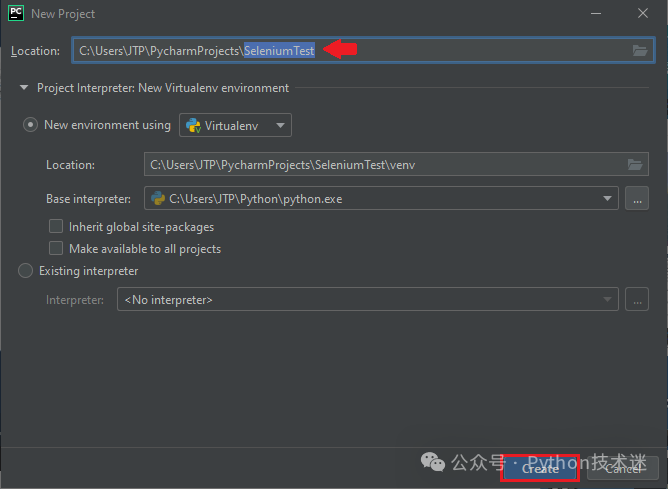The height and width of the screenshot is (489, 668).
Task: Select Existing interpreter radio button
Action: [26, 271]
